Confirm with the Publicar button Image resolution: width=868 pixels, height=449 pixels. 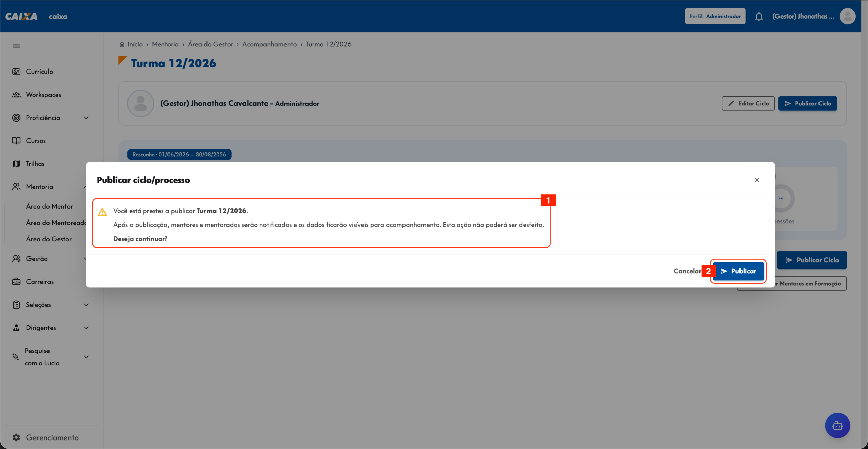point(738,271)
